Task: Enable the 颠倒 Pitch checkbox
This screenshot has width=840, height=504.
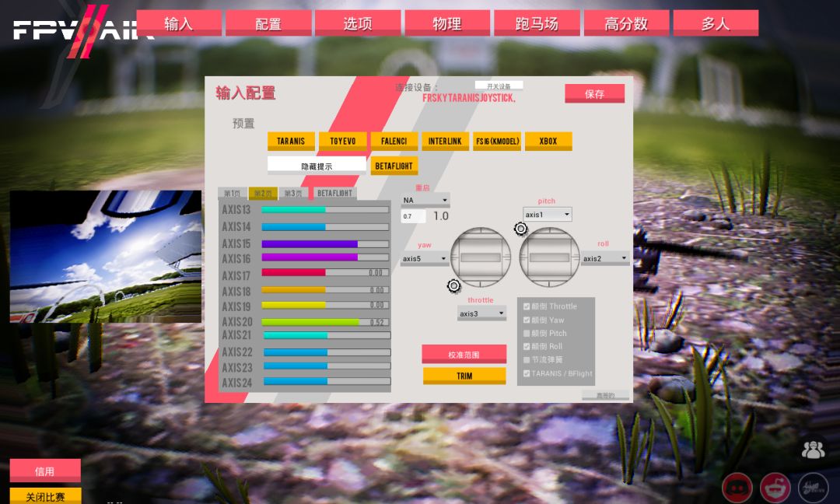Action: 527,333
